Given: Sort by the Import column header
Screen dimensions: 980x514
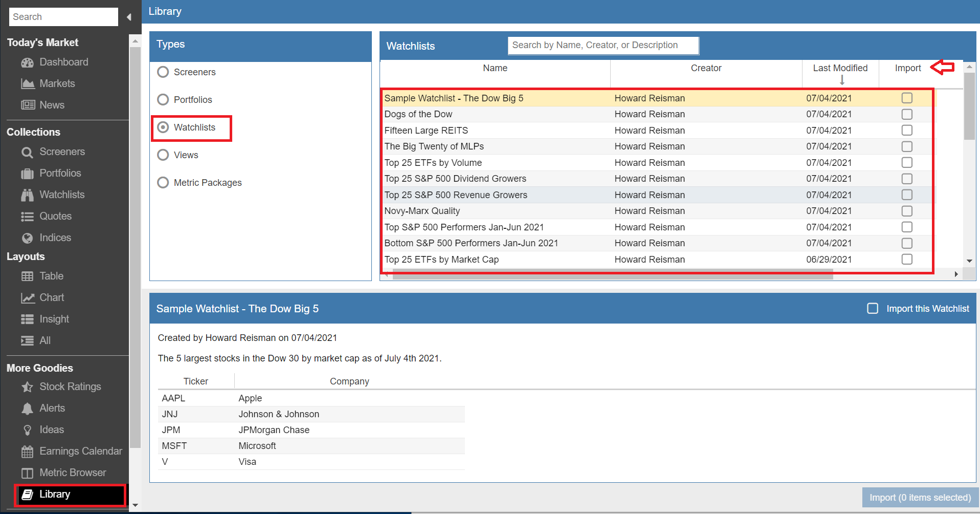Looking at the screenshot, I should tap(908, 68).
